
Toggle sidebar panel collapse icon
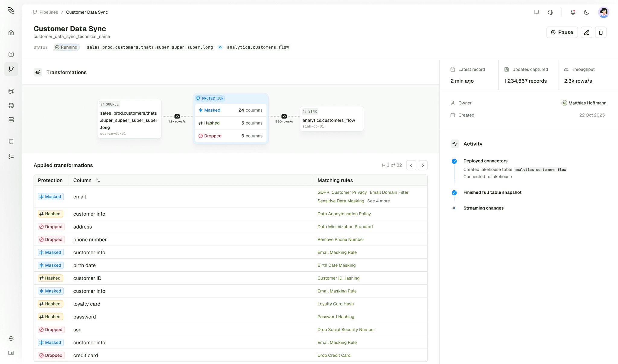click(x=11, y=353)
